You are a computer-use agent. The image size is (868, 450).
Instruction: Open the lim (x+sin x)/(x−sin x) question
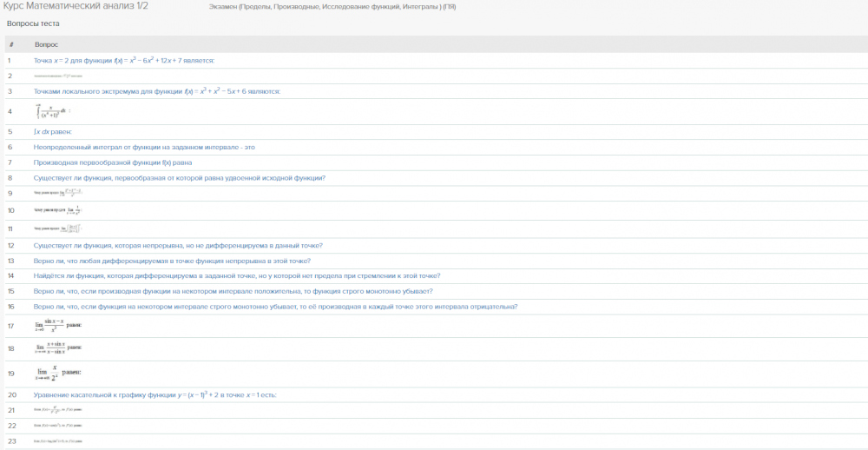pos(58,348)
